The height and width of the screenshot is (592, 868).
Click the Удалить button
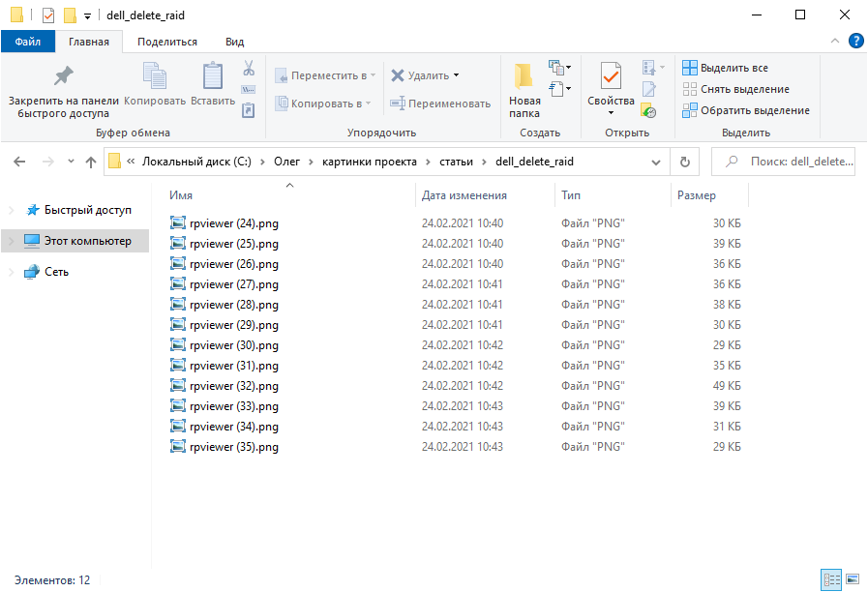420,75
